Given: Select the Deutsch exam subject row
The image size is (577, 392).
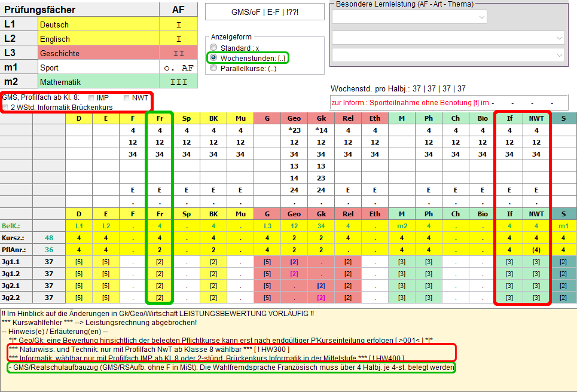Looking at the screenshot, I should [98, 24].
